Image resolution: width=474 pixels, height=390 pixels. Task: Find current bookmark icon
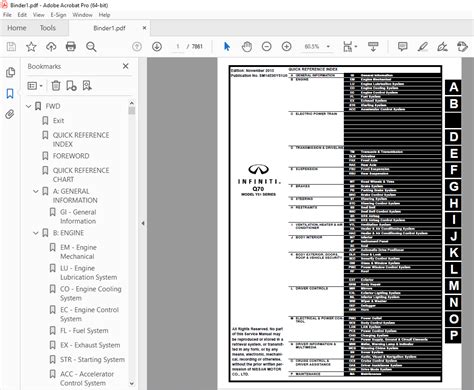pyautogui.click(x=87, y=86)
